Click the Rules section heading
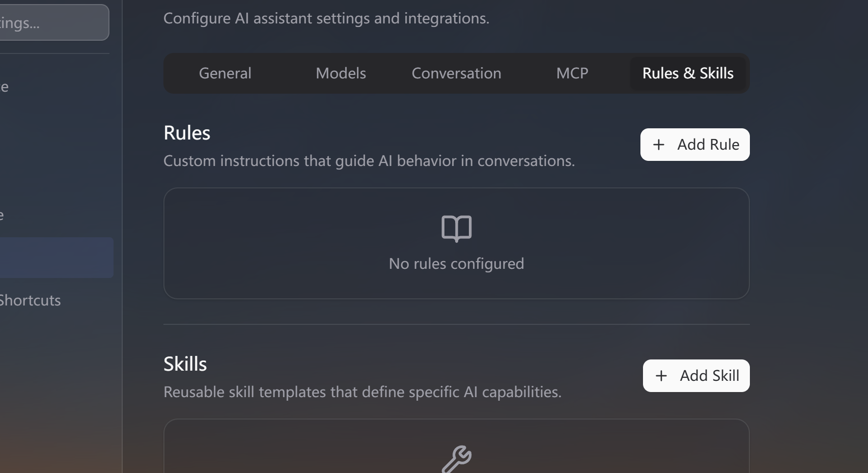Image resolution: width=868 pixels, height=473 pixels. coord(187,133)
